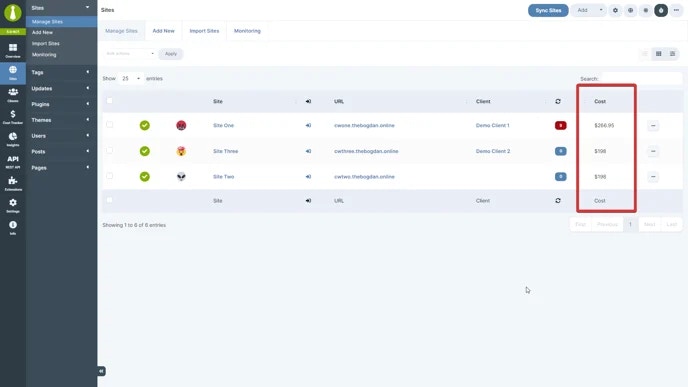
Task: Toggle the select-all checkbox in table footer
Action: [x=110, y=200]
